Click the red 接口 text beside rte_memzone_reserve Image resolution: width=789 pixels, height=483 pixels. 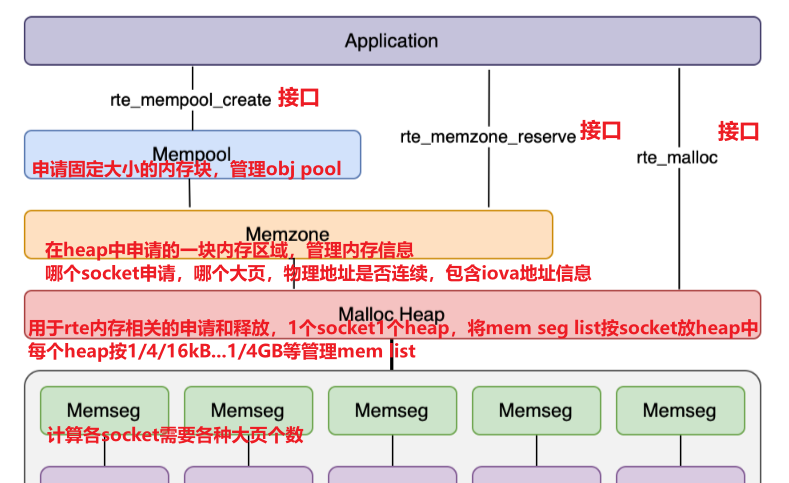(x=601, y=131)
